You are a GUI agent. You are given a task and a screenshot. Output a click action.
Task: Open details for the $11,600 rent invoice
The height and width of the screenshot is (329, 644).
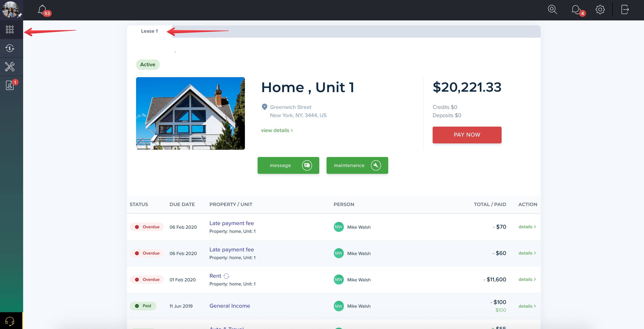click(527, 279)
